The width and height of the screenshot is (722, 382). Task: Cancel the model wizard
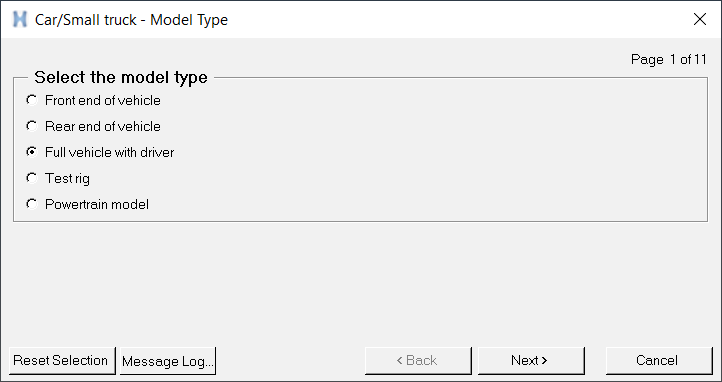659,360
